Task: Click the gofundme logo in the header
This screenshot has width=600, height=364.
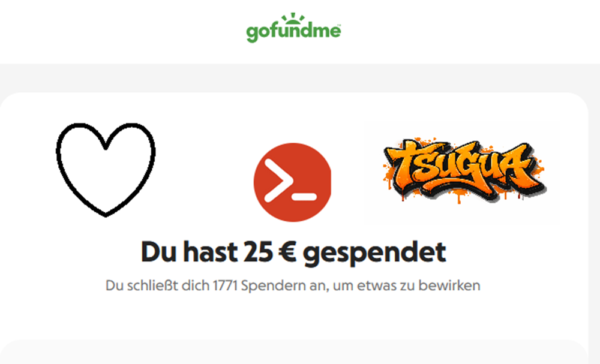Action: [293, 28]
